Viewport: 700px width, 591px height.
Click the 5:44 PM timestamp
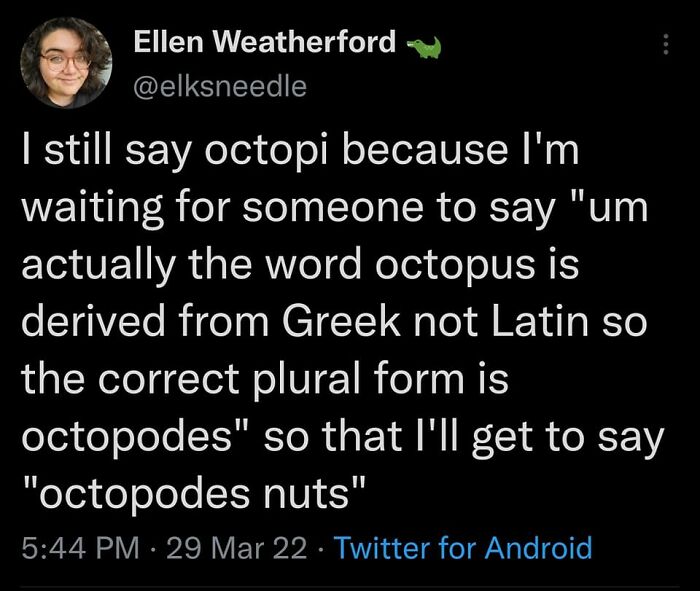[x=80, y=548]
